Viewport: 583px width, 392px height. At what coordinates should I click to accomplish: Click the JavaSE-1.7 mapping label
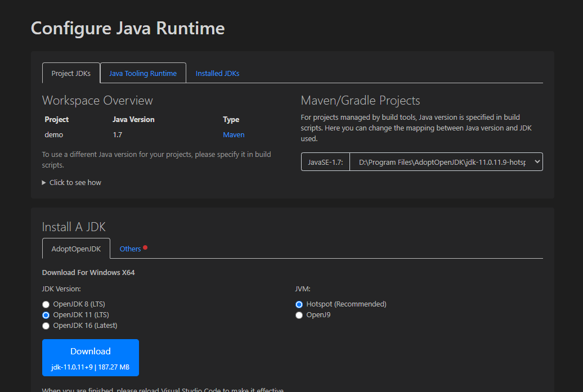tap(325, 161)
